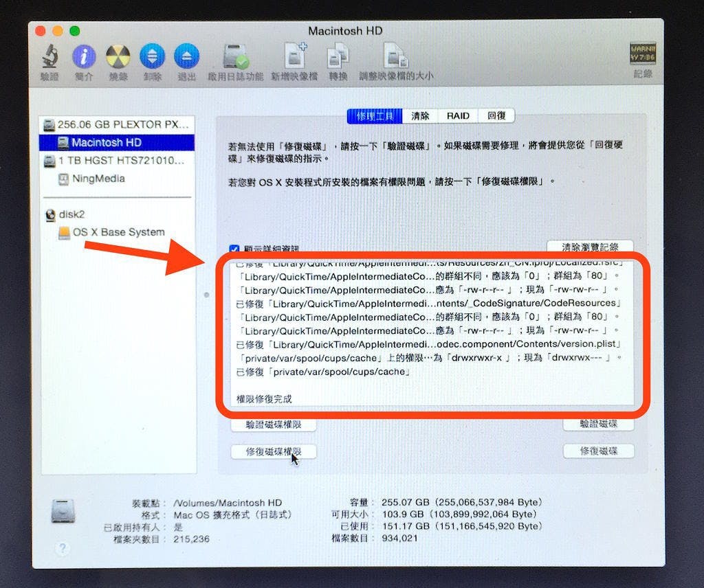
Task: Select the NingMedia volume
Action: tap(118, 179)
